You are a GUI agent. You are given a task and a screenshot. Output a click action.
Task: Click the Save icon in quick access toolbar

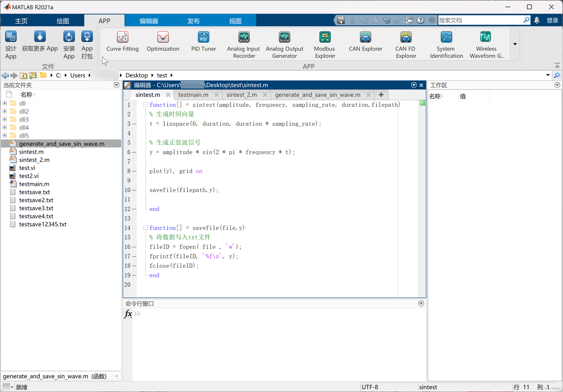(341, 20)
